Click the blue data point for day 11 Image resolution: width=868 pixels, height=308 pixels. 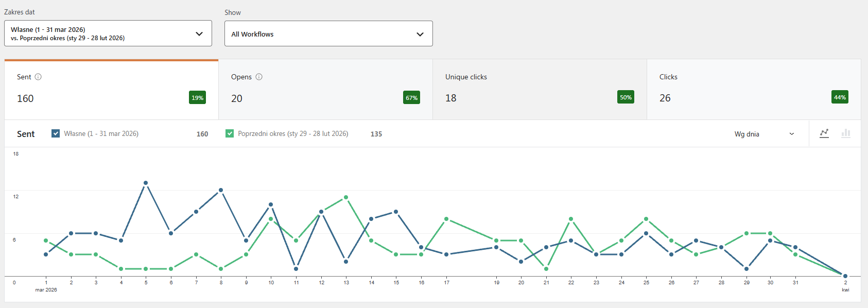pyautogui.click(x=296, y=268)
